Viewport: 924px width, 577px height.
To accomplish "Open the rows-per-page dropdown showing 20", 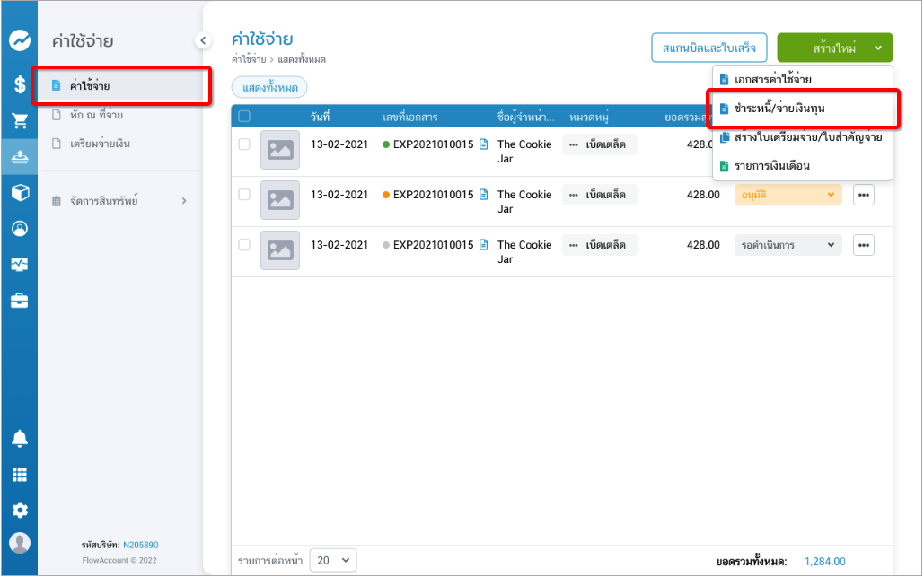I will [x=334, y=561].
